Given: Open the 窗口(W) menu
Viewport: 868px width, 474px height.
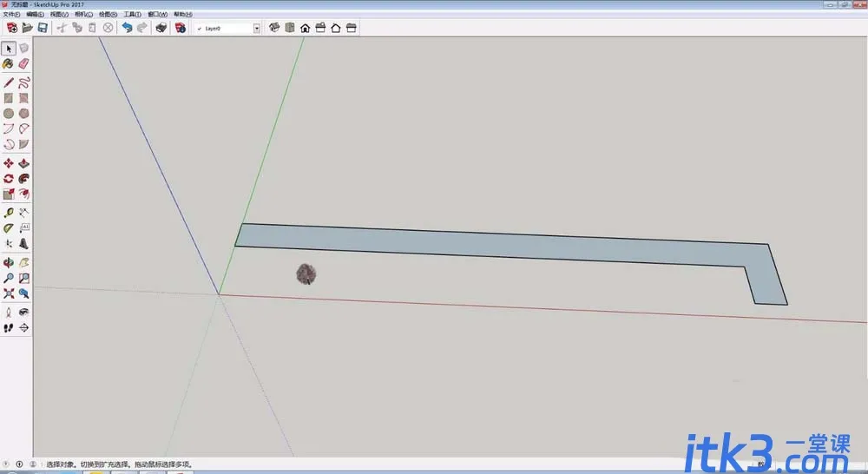Looking at the screenshot, I should click(157, 15).
